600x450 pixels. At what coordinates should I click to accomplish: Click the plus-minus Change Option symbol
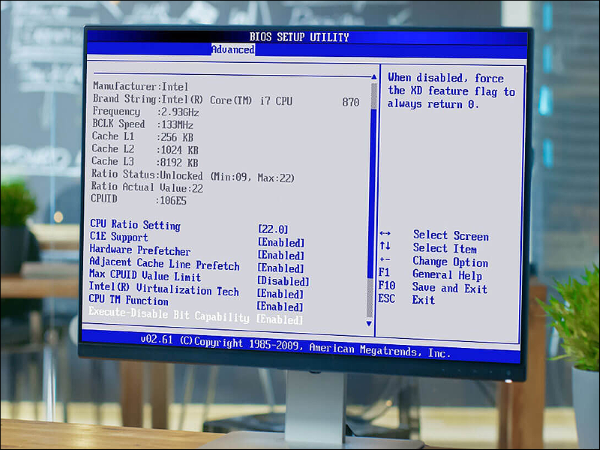pyautogui.click(x=385, y=262)
